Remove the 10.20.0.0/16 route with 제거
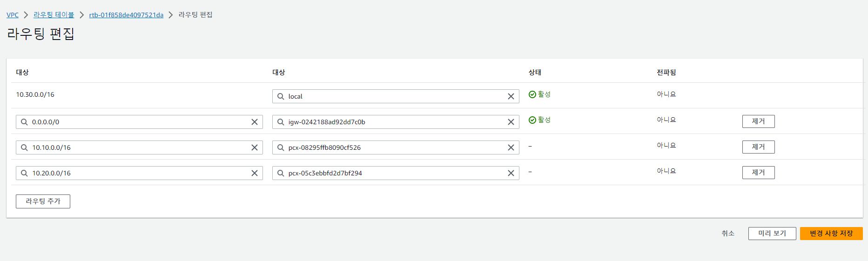 coord(758,173)
